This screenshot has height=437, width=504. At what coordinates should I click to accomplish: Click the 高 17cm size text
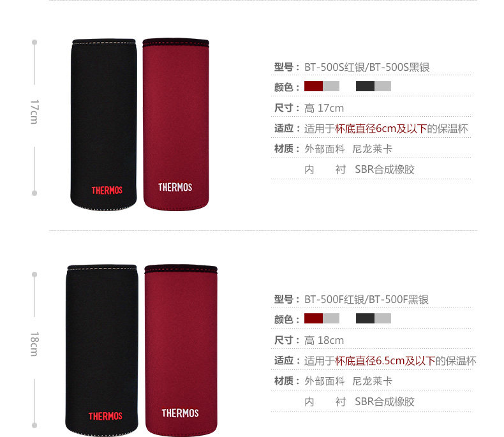pos(324,108)
